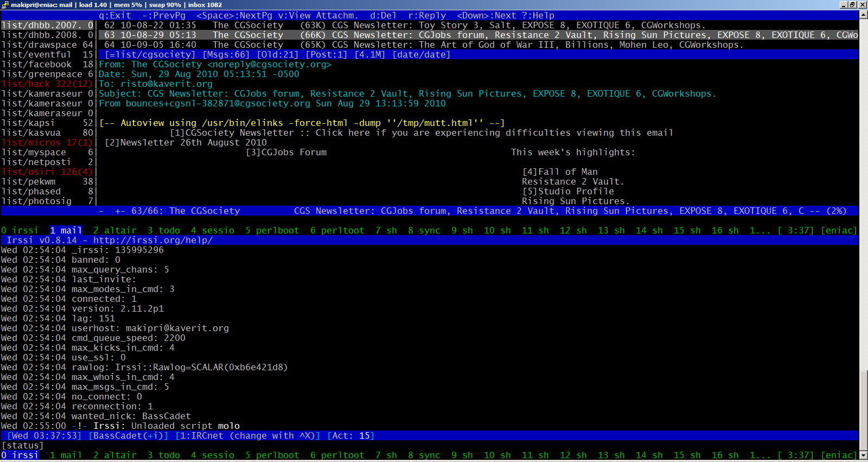Image resolution: width=868 pixels, height=462 pixels.
Task: Click the Act: 15 activity indicator
Action: click(351, 435)
